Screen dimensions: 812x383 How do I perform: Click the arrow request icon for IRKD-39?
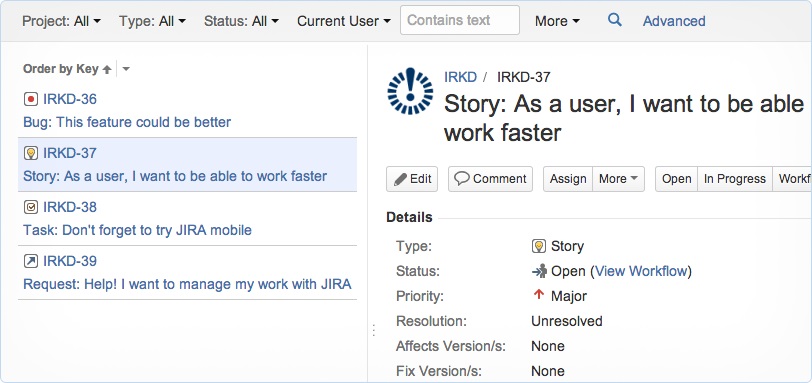(x=31, y=261)
